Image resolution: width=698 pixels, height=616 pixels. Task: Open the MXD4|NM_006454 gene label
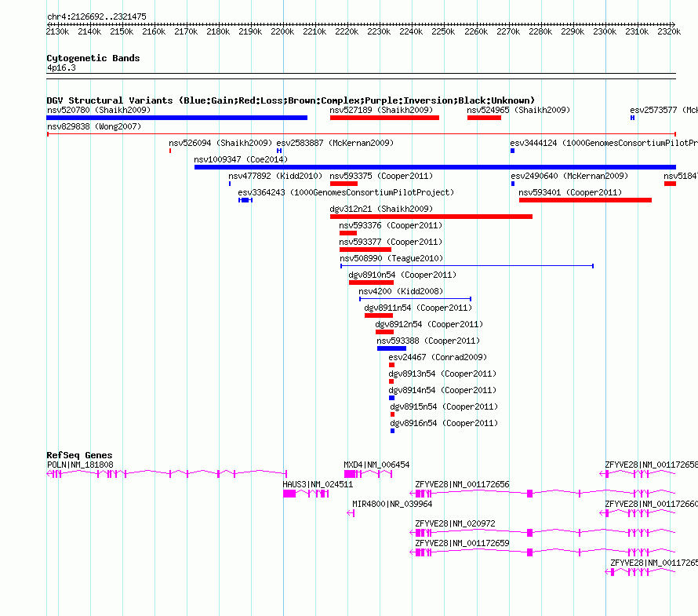[x=376, y=465]
